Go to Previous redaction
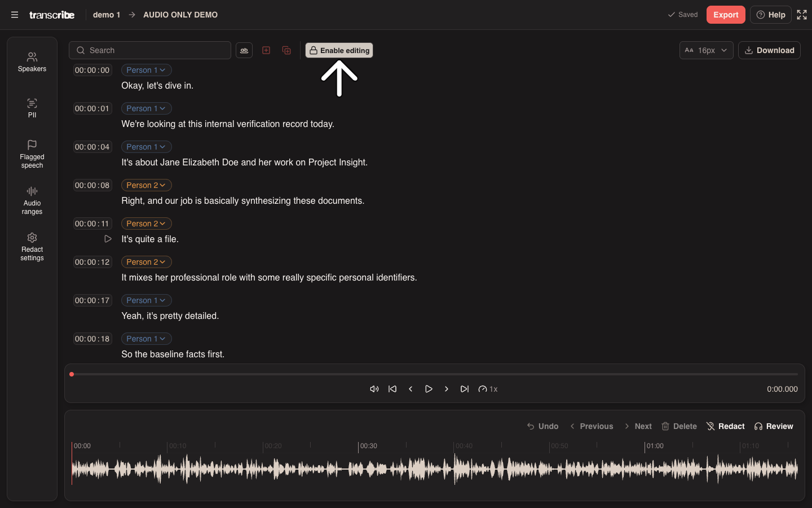Screen dimensions: 812x508 tap(591, 426)
